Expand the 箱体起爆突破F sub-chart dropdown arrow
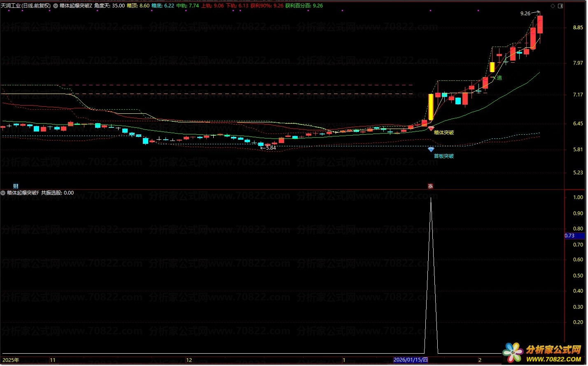 point(3,192)
